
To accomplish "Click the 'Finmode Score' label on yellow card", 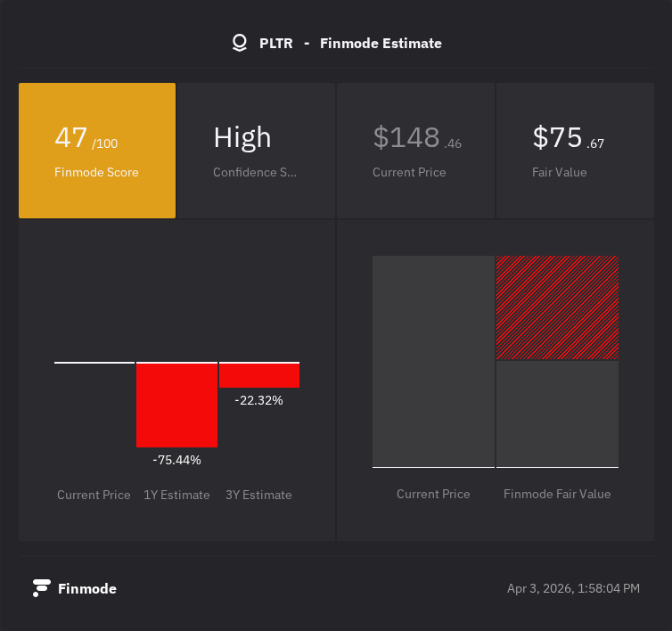I will pos(96,172).
